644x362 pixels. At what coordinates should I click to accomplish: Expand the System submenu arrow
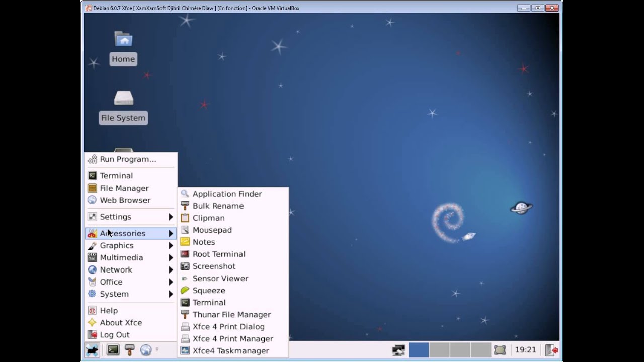(171, 294)
